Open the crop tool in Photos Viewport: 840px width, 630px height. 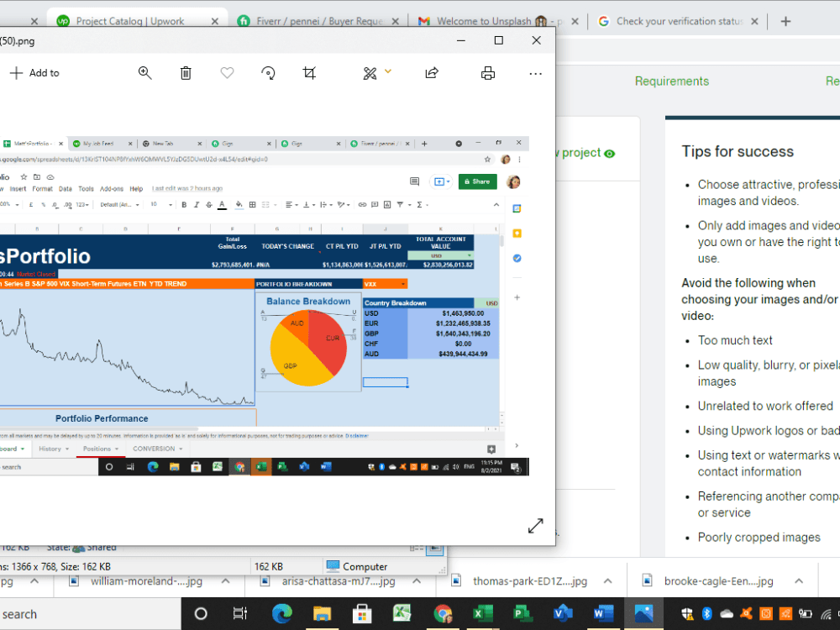click(309, 73)
